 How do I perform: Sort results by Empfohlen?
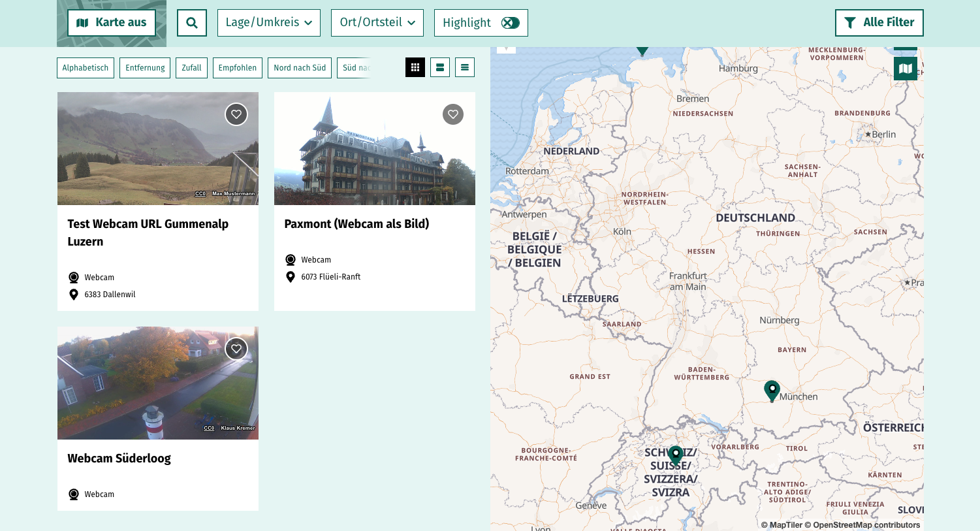[238, 68]
